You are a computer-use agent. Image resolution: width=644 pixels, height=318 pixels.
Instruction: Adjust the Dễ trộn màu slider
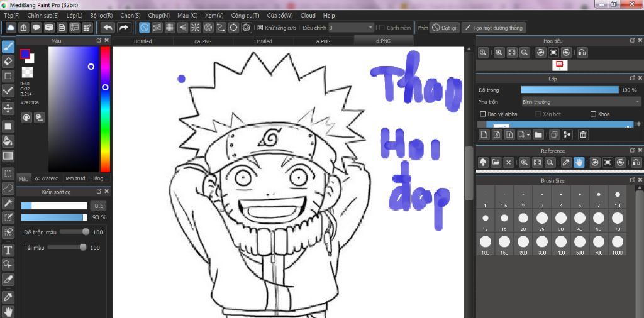(74, 232)
